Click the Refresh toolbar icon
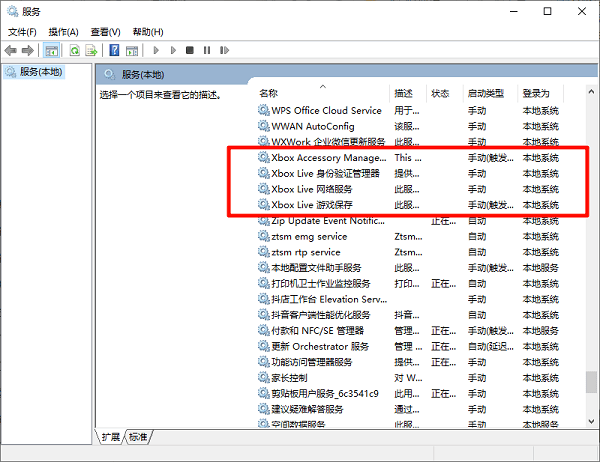The width and height of the screenshot is (600, 462). [75, 50]
